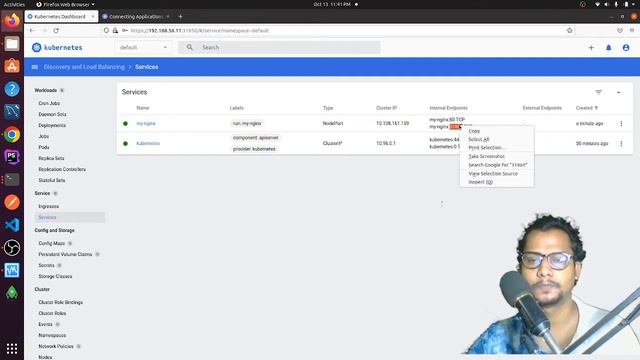Screen dimensions: 640x360
Task: Bookmark this page with the star
Action: click(569, 31)
